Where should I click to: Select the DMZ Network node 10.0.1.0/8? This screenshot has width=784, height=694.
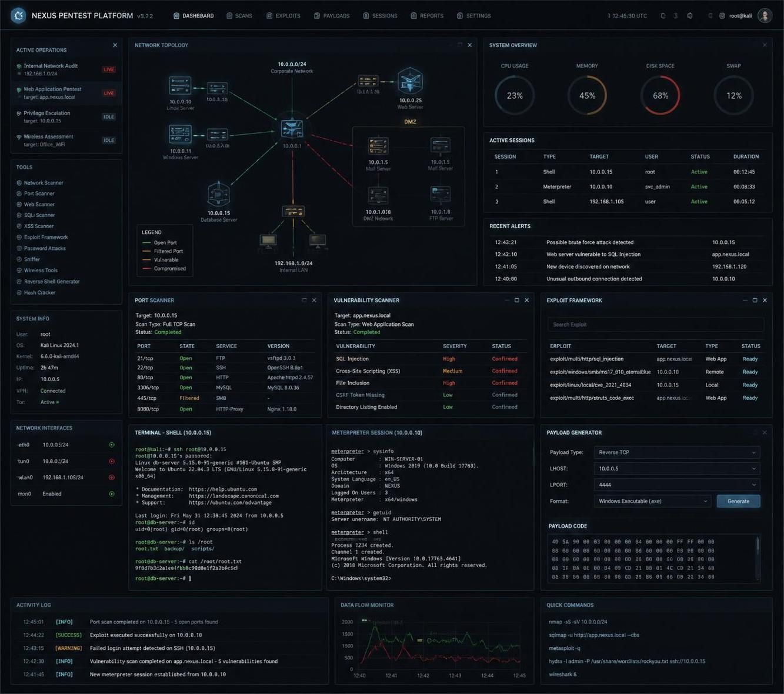click(x=378, y=195)
